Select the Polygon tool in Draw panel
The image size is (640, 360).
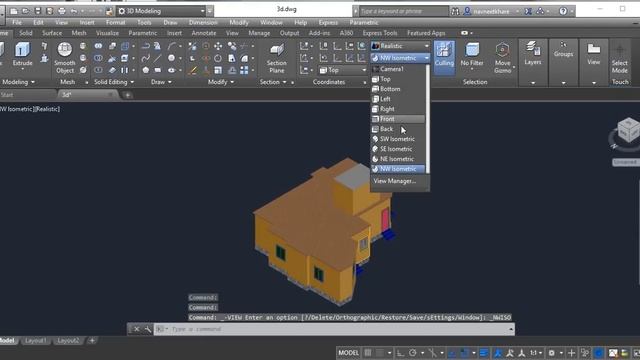pyautogui.click(x=145, y=70)
